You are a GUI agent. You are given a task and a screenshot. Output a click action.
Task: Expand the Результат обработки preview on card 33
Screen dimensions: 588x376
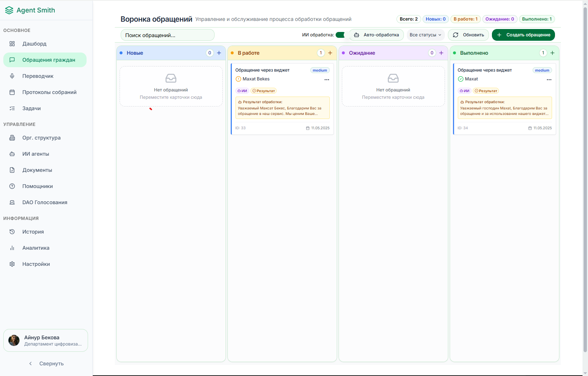282,108
